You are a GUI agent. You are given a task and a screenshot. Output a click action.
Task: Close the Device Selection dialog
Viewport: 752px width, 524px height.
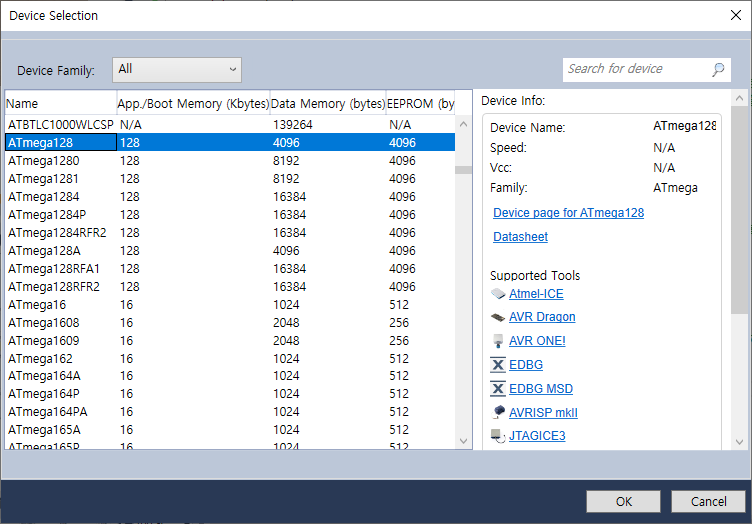pyautogui.click(x=736, y=15)
